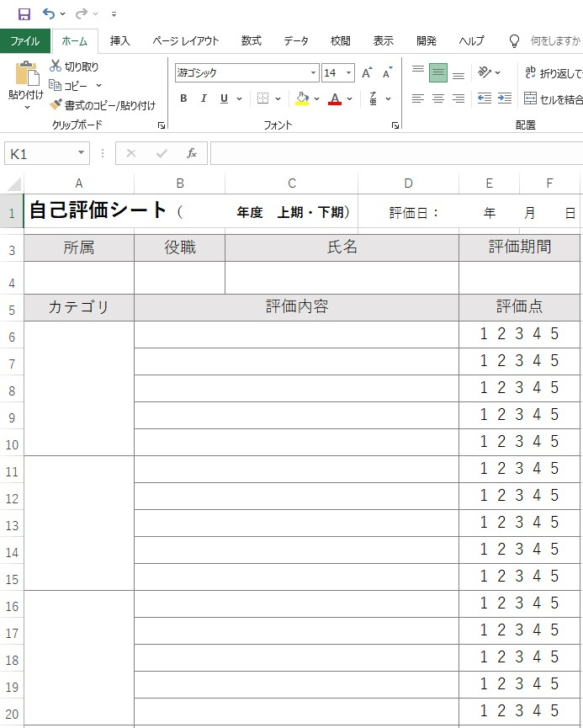The height and width of the screenshot is (728, 583).
Task: Toggle the align right icon
Action: [458, 98]
